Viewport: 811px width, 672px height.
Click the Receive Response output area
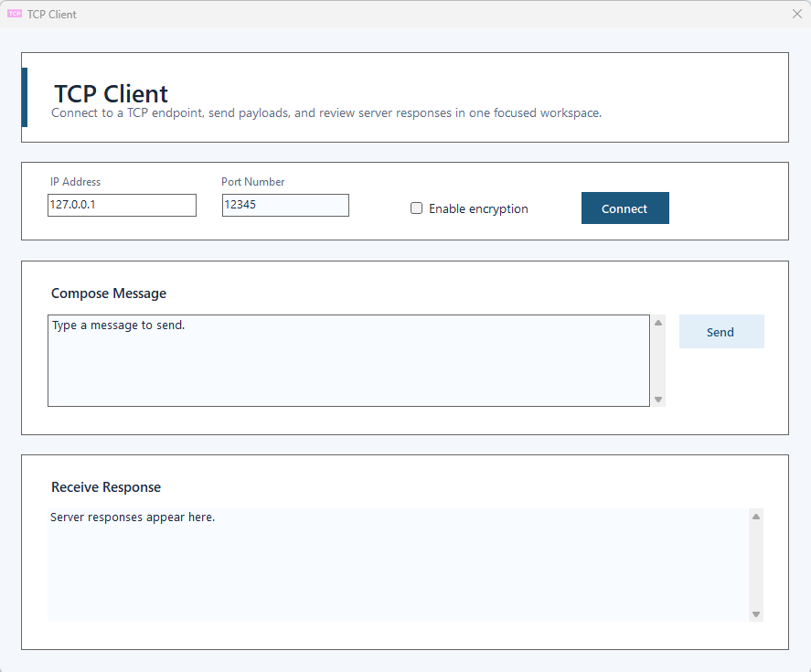click(x=398, y=564)
